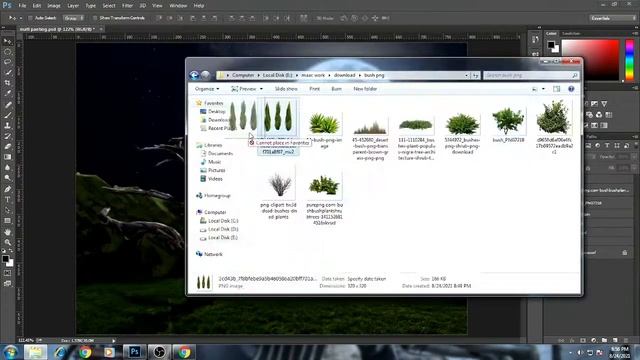Select Local Disk (C:) in navigation pane
The height and width of the screenshot is (360, 640).
point(219,221)
